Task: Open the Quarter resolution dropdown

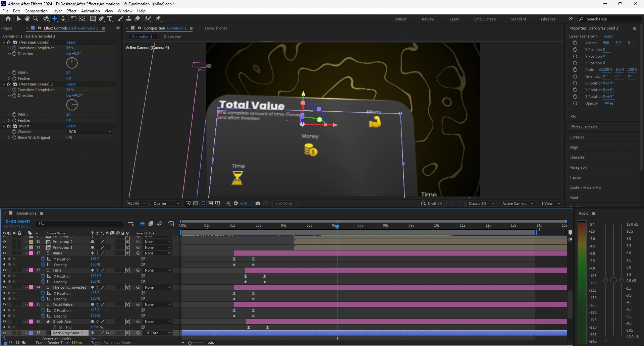Action: [x=166, y=204]
